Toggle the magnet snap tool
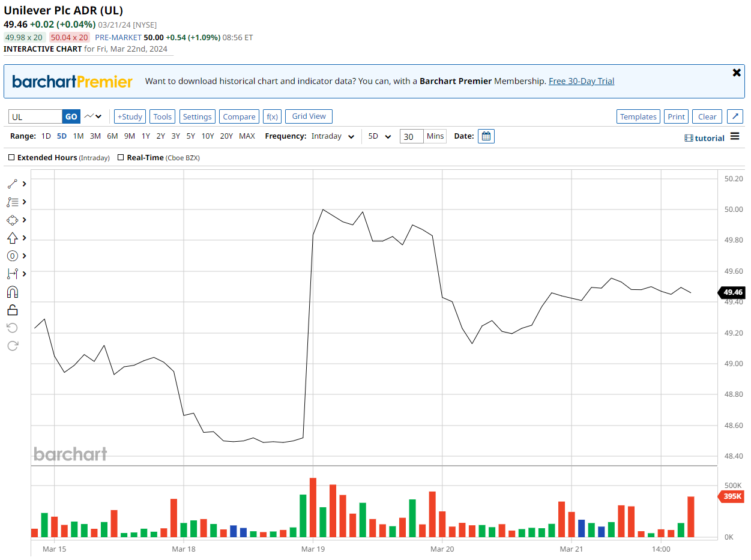 pyautogui.click(x=12, y=292)
